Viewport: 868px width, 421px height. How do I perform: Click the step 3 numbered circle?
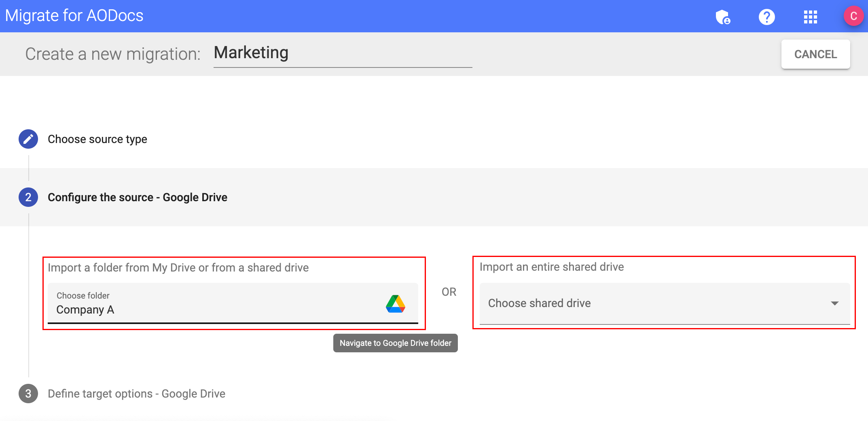[x=28, y=394]
